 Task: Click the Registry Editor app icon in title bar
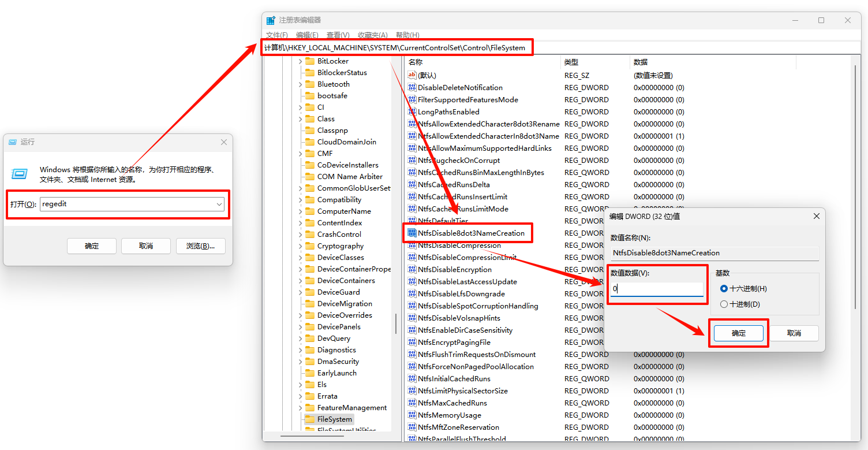(271, 20)
